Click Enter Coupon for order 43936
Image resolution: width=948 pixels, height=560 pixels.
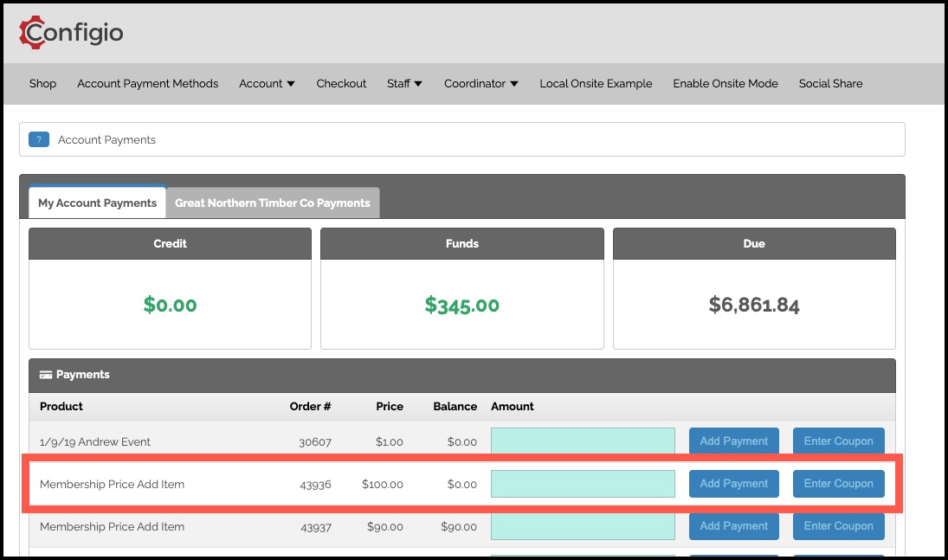tap(839, 484)
